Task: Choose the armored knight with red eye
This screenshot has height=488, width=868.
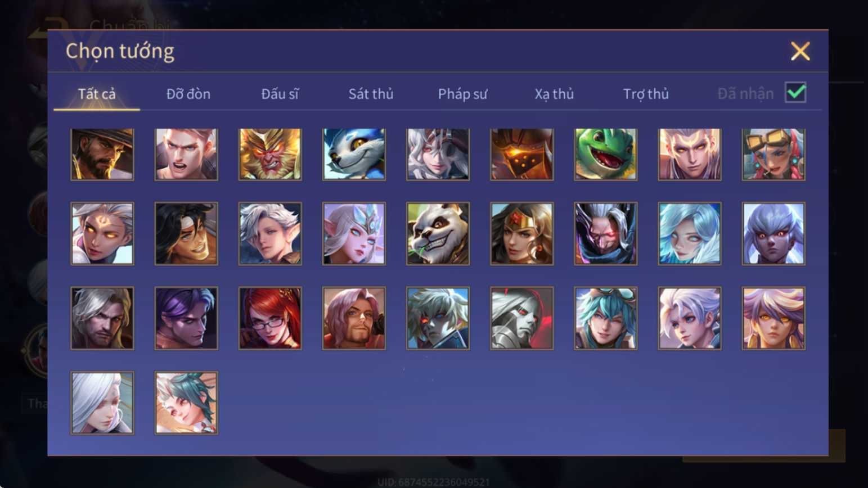Action: [x=521, y=318]
